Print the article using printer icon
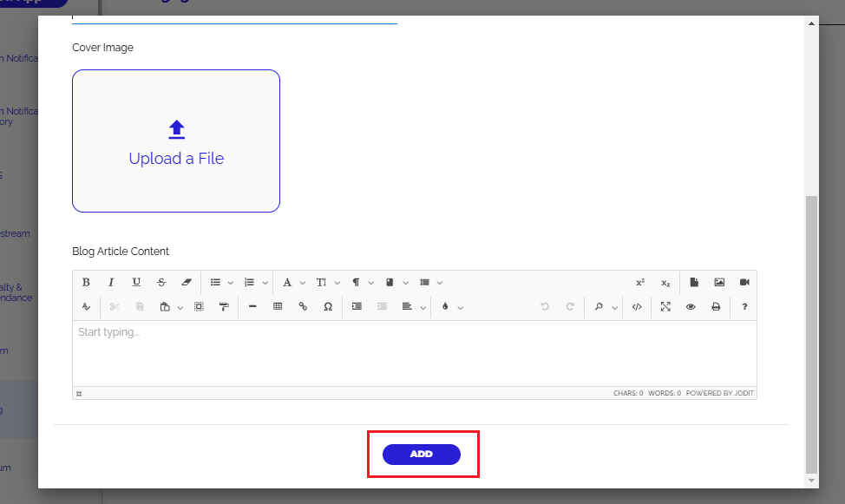Viewport: 845px width, 504px height. (x=716, y=306)
